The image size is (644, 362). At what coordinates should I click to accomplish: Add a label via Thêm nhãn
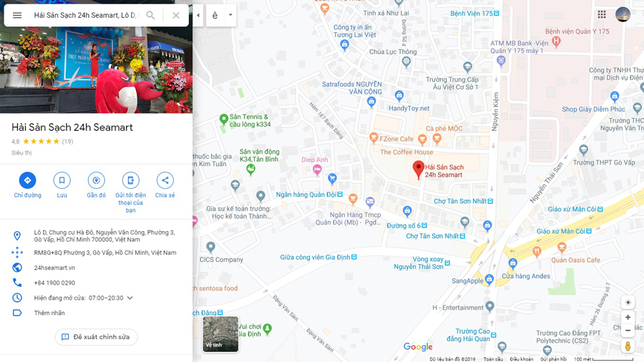(49, 313)
